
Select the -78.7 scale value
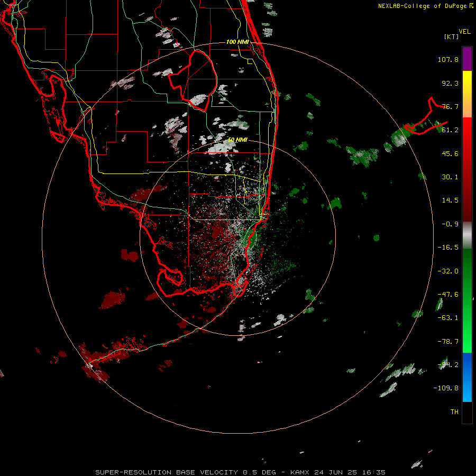click(448, 342)
